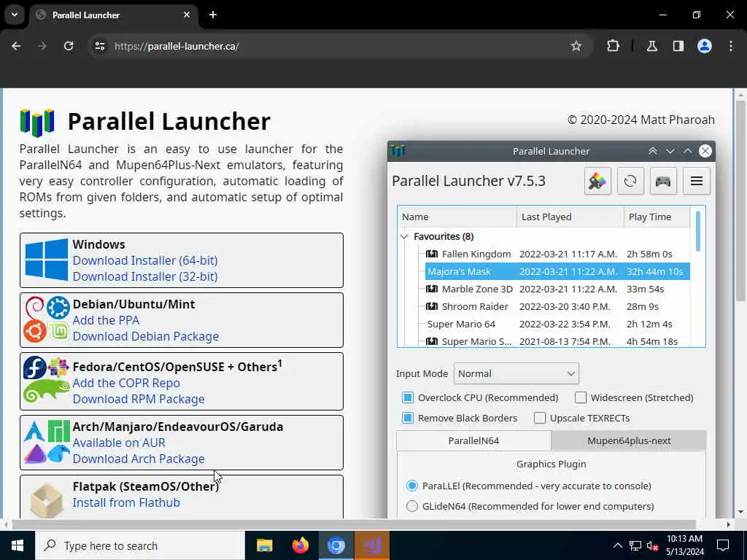Enable Upscale TEXRECTs checkbox
The height and width of the screenshot is (560, 747).
[x=540, y=418]
